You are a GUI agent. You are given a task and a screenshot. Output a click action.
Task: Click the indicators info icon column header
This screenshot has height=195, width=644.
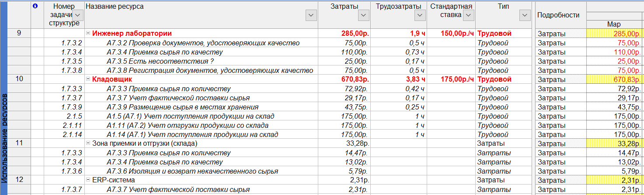35,6
